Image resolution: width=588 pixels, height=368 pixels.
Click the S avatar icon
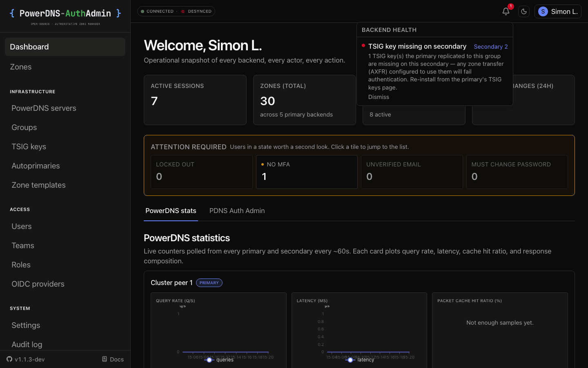tap(543, 11)
